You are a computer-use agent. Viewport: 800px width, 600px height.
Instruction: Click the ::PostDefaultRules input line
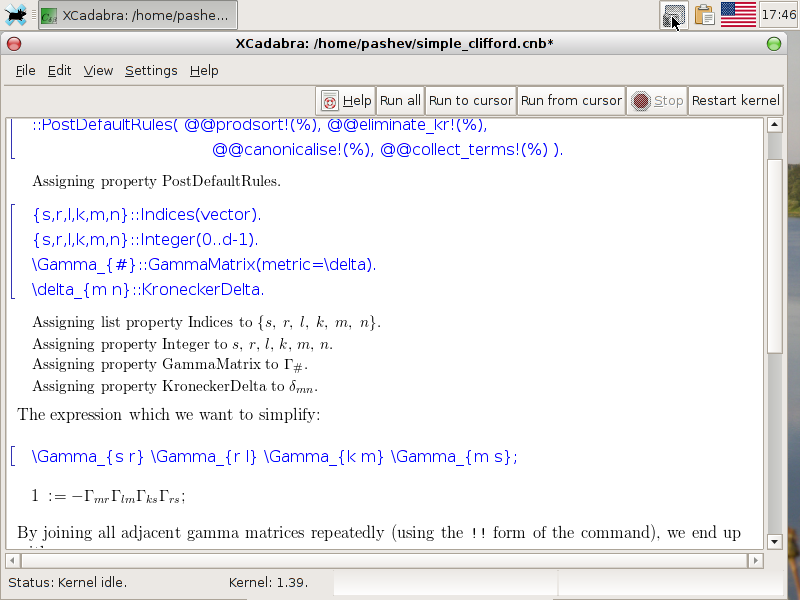(260, 126)
